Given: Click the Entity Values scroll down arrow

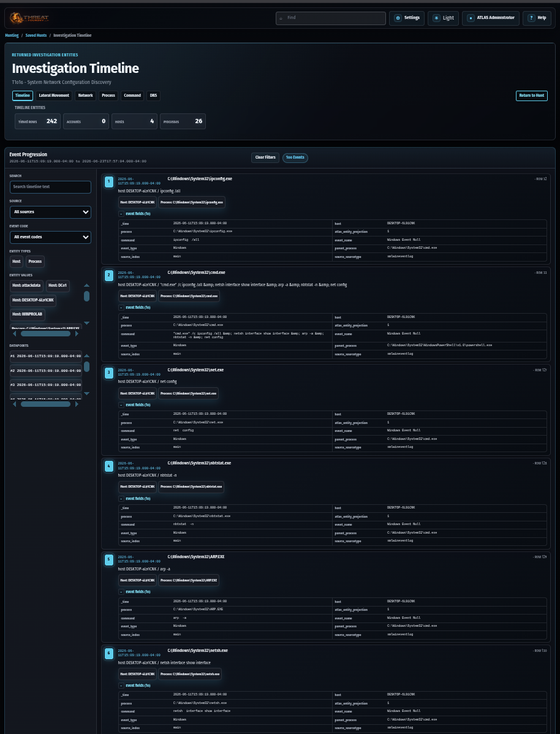Looking at the screenshot, I should click(x=86, y=323).
